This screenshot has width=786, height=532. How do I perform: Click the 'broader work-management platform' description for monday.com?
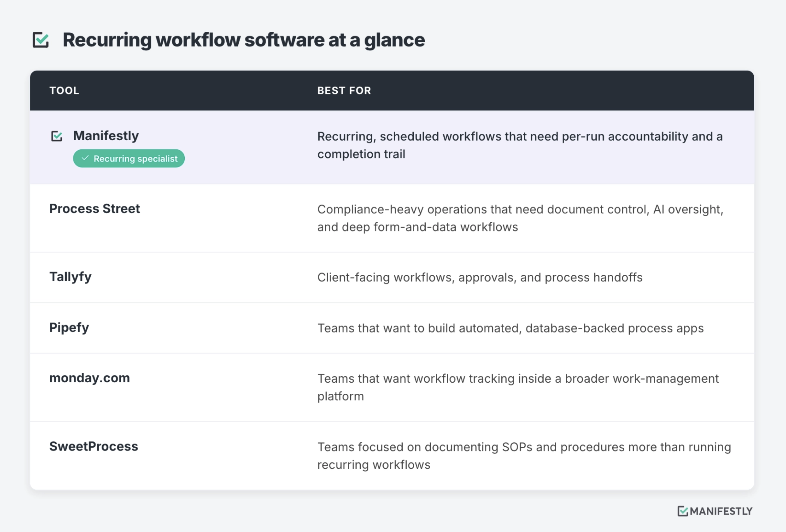point(518,387)
